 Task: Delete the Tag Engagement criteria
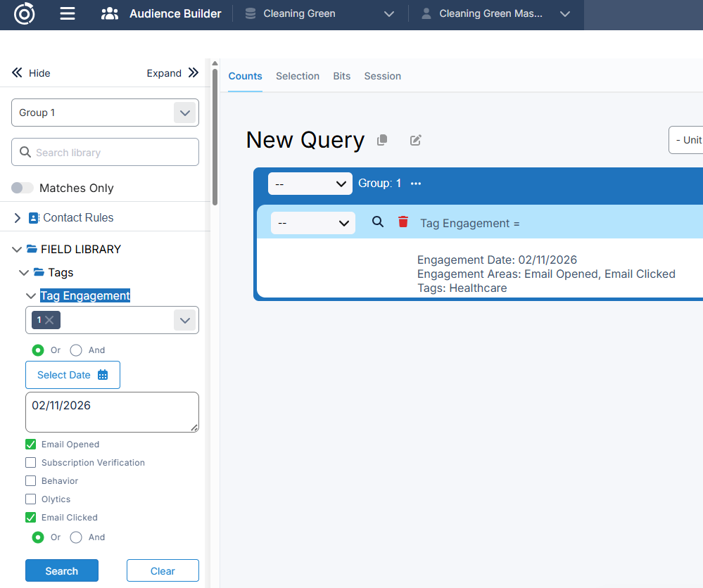(403, 222)
